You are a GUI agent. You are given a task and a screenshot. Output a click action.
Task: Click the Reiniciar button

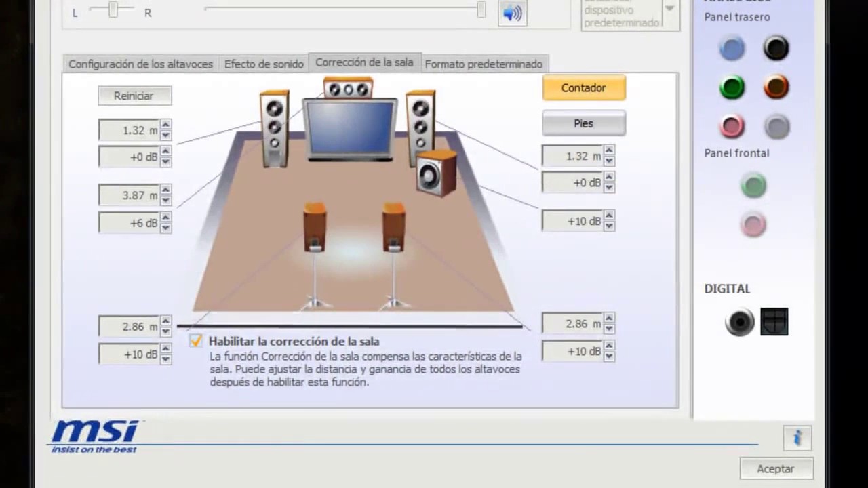[134, 96]
